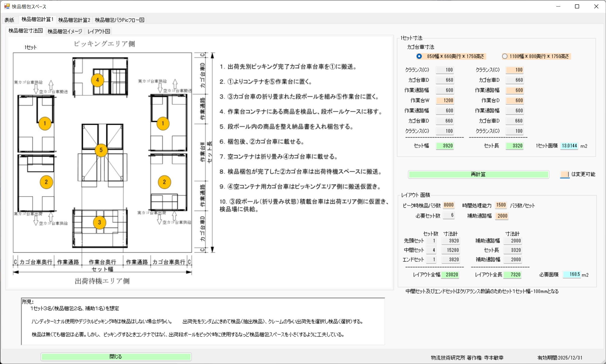Click the 閉じる button
The image size is (606, 364).
pos(116,357)
